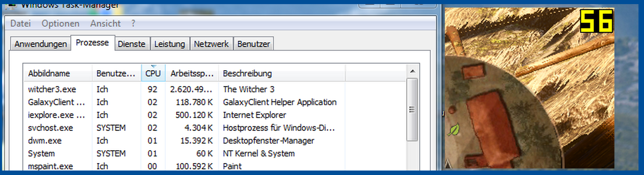The height and width of the screenshot is (175, 644).
Task: Click the scrollbar up arrow
Action: [412, 71]
